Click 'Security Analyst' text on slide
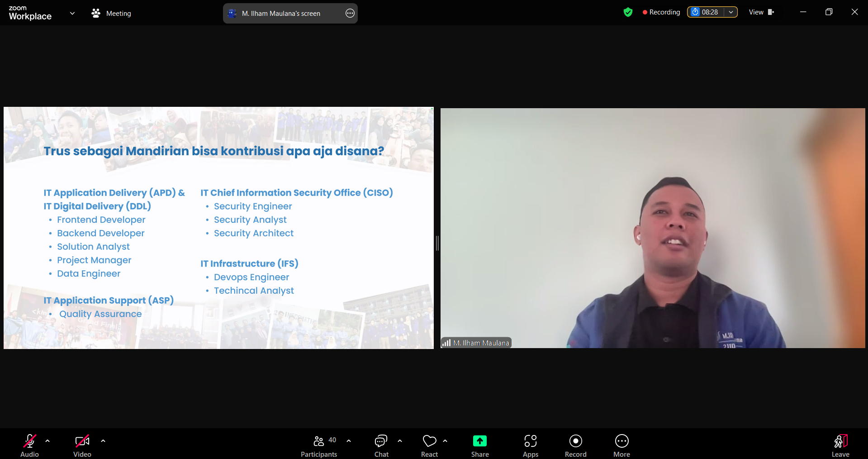Screen dimensions: 868x459 pos(250,220)
